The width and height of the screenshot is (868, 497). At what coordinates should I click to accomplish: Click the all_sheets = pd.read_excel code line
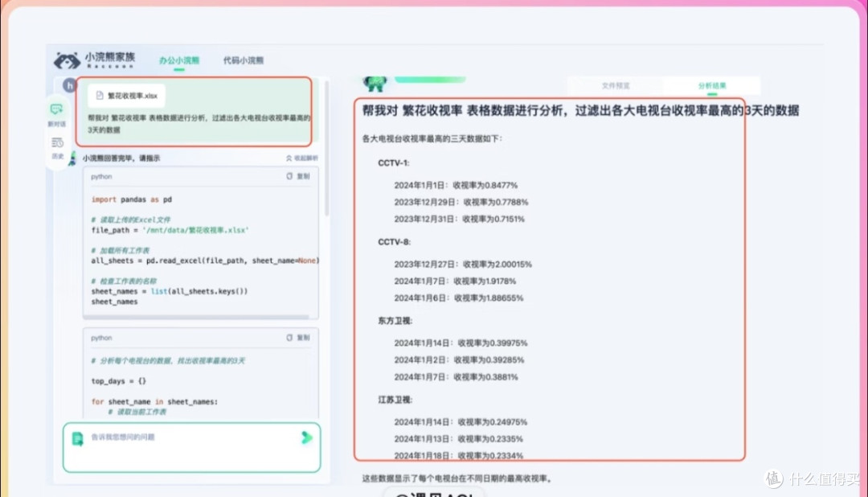(205, 261)
